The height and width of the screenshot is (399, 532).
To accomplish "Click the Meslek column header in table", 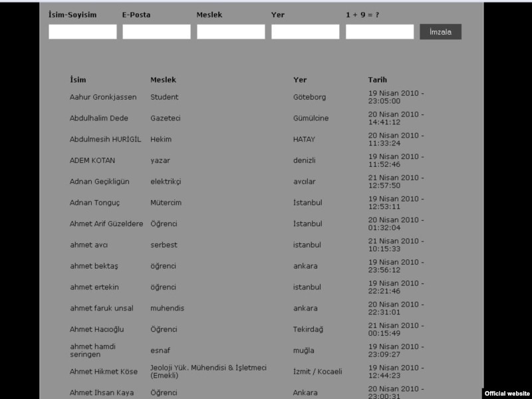I will pyautogui.click(x=163, y=80).
